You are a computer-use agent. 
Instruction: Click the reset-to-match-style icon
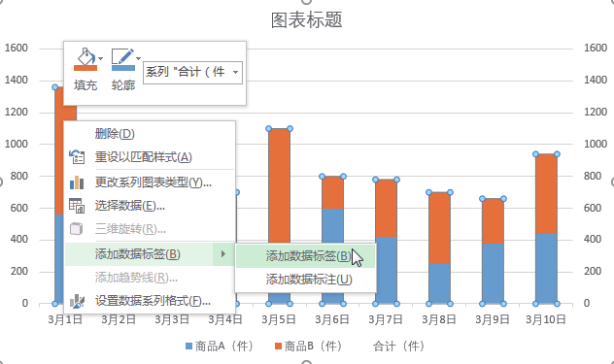tap(77, 157)
